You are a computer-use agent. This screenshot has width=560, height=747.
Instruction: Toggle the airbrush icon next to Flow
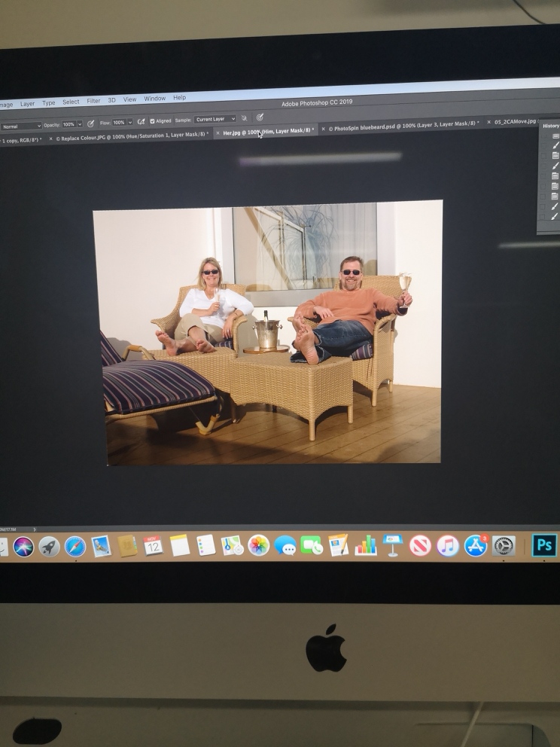coord(141,121)
